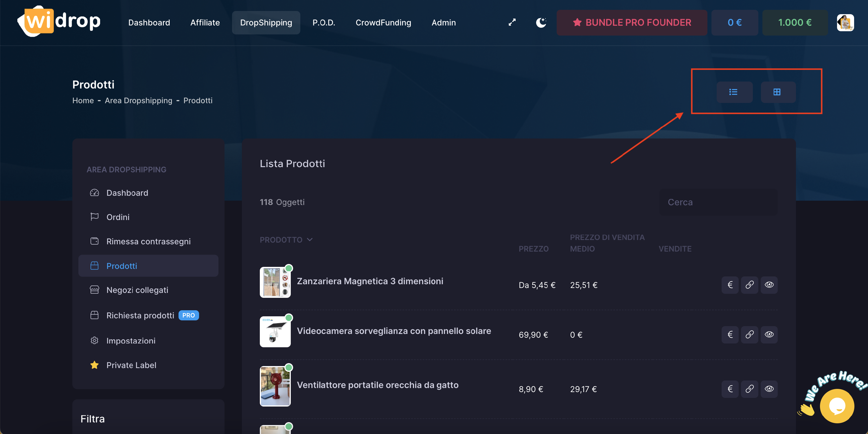This screenshot has width=868, height=434.
Task: Open the 1.000 € balance menu
Action: pyautogui.click(x=795, y=23)
